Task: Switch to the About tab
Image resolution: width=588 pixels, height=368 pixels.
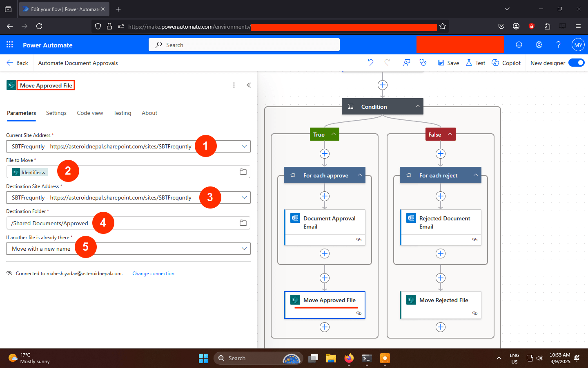Action: [149, 113]
